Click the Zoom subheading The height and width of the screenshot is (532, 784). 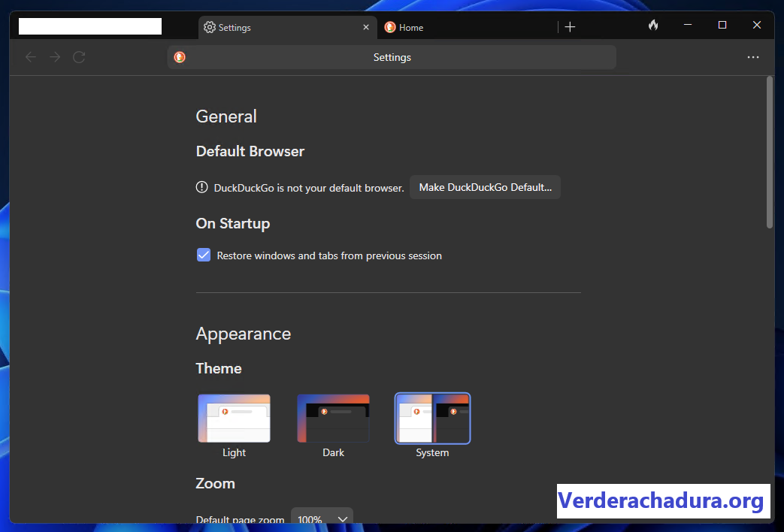point(215,483)
